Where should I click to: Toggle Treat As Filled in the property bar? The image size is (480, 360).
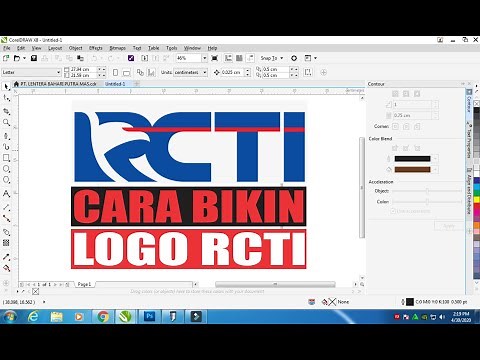pos(307,72)
